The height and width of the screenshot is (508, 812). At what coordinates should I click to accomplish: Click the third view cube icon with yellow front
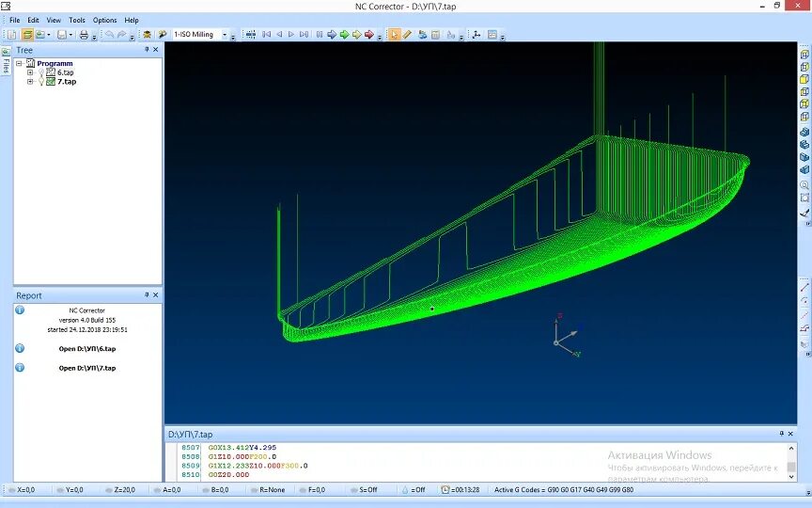[804, 79]
